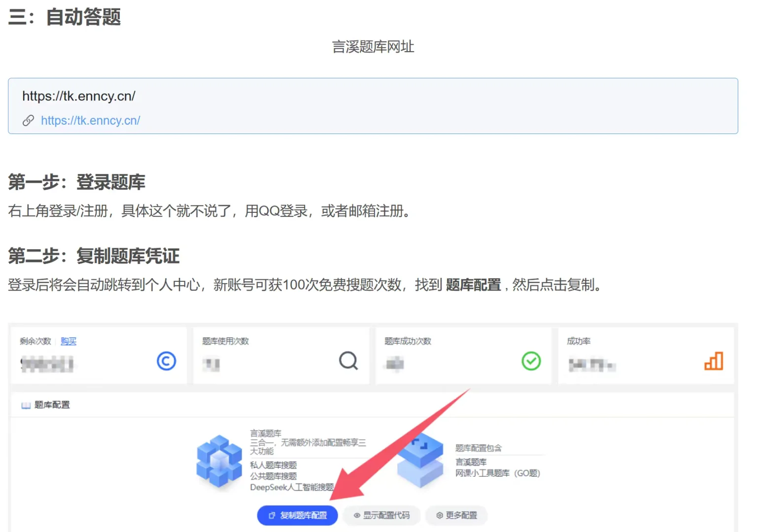757x532 pixels.
Task: Click the eye icon in 显示配置代码 button
Action: point(356,515)
